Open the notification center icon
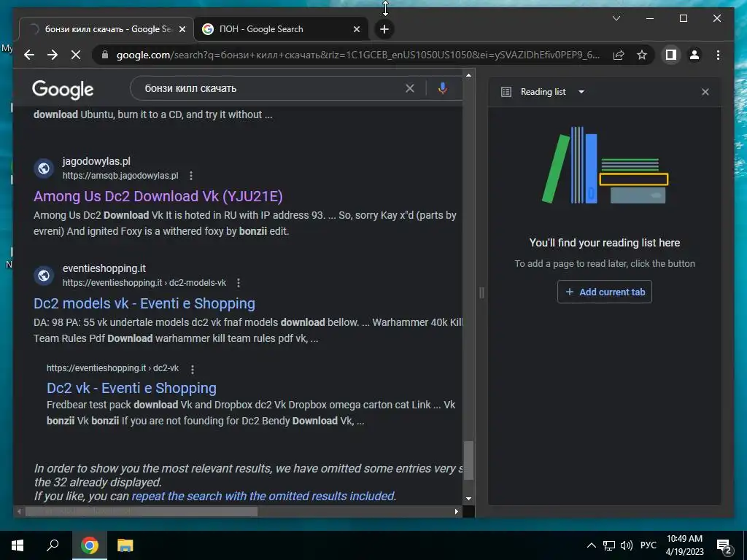The height and width of the screenshot is (560, 747). click(724, 546)
